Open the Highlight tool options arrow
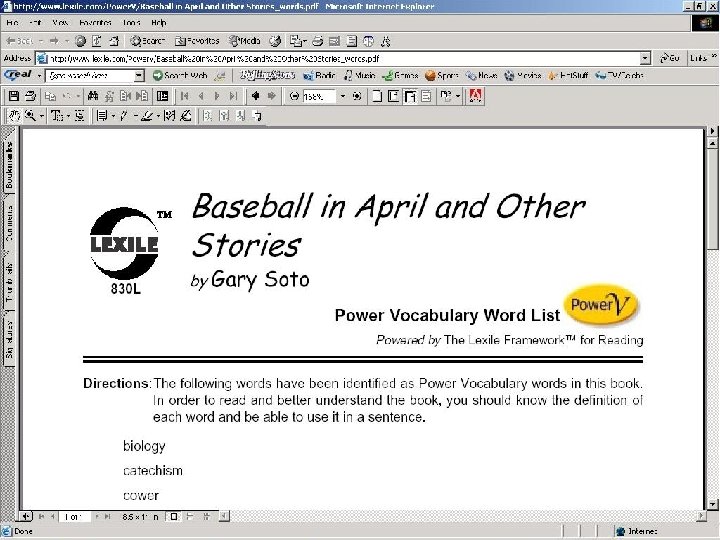This screenshot has width=720, height=540. point(158,116)
